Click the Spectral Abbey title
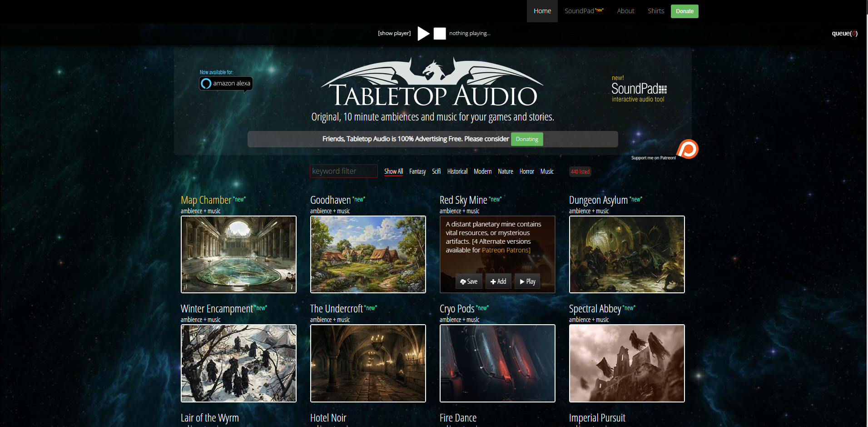Screen dimensions: 868x427 coord(595,309)
